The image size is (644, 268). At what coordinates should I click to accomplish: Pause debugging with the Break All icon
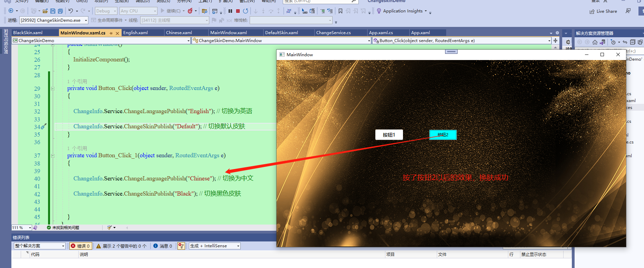coord(230,11)
